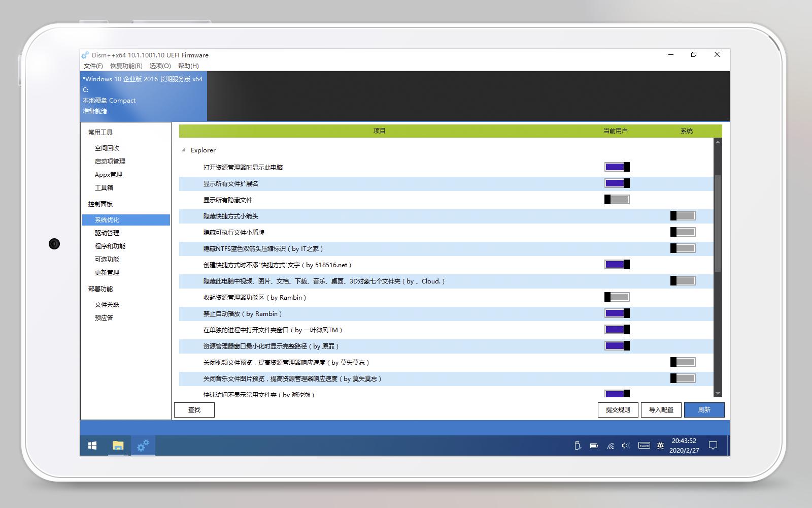Open the notification center icon
This screenshot has width=812, height=508.
(x=713, y=446)
